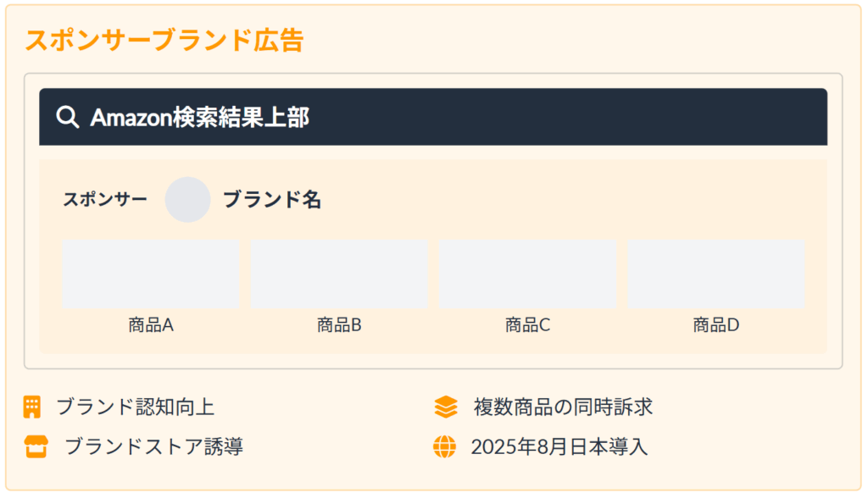The height and width of the screenshot is (493, 868).
Task: Click the store icon beside ブランドストア誘導
Action: click(x=36, y=446)
